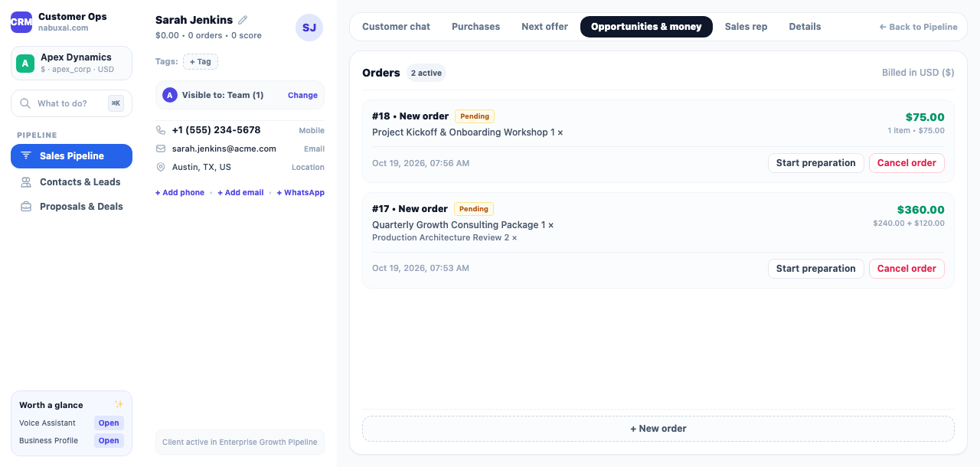Screen dimensions: 980x467
Task: Open Proposals & Deals section
Action: pyautogui.click(x=71, y=207)
